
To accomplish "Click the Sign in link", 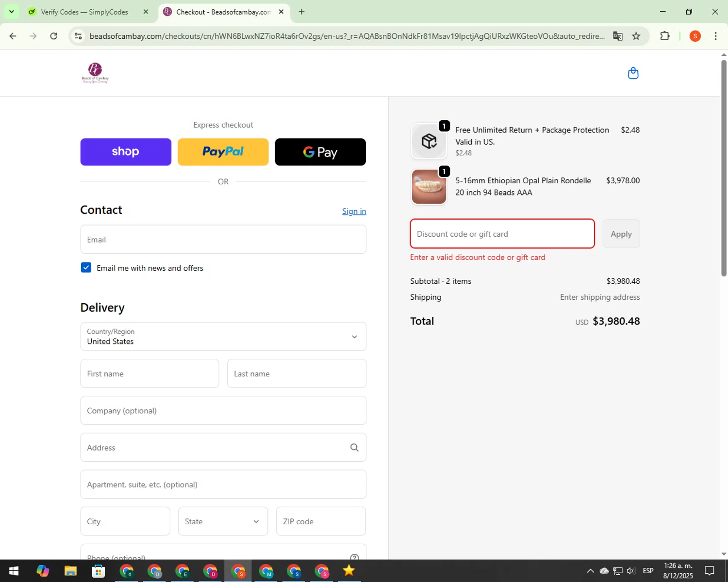I will (x=354, y=211).
